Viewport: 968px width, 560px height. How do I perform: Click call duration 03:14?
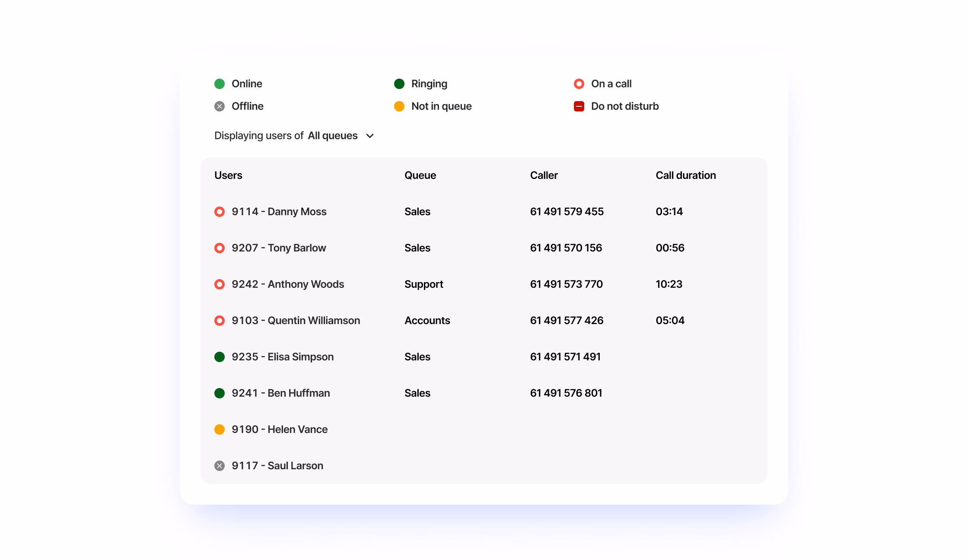[669, 212]
